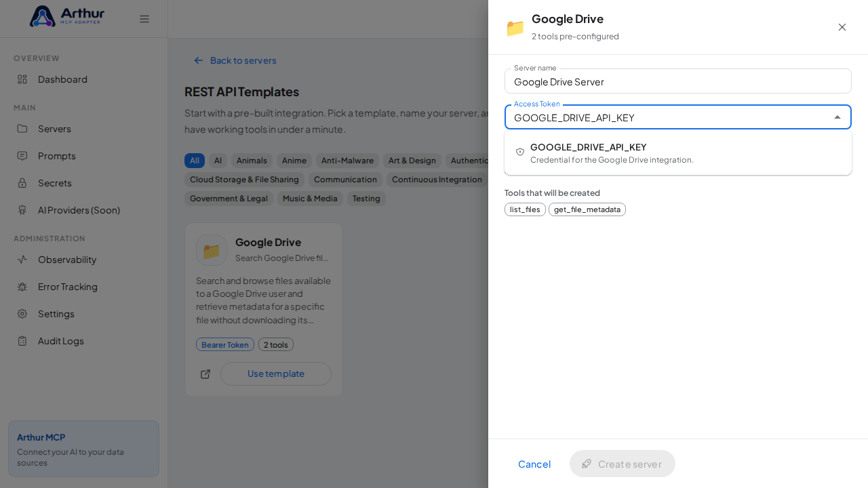
Task: Click the Arthur MCP Adapter logo
Action: [x=66, y=16]
